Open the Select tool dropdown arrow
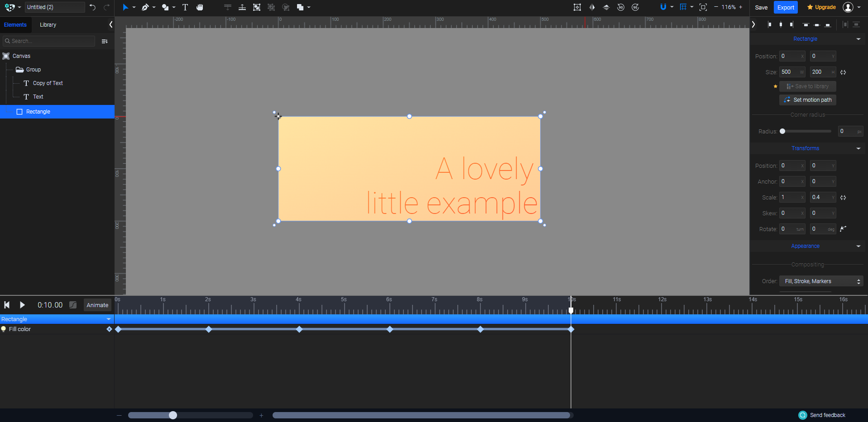 (134, 7)
